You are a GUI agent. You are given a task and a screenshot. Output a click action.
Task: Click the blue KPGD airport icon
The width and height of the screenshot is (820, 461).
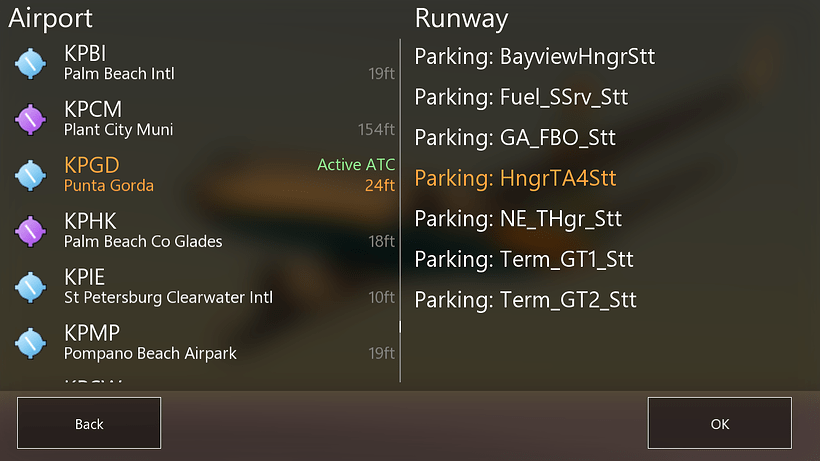30,175
